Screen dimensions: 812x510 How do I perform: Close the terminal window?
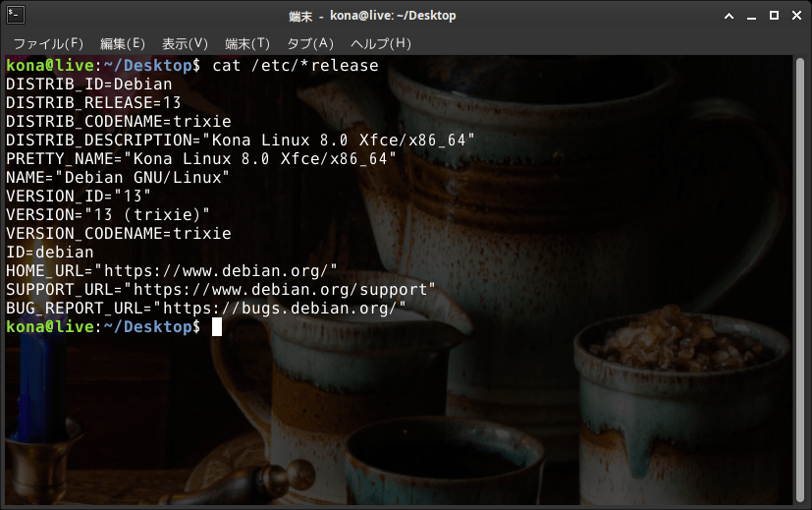[x=796, y=15]
